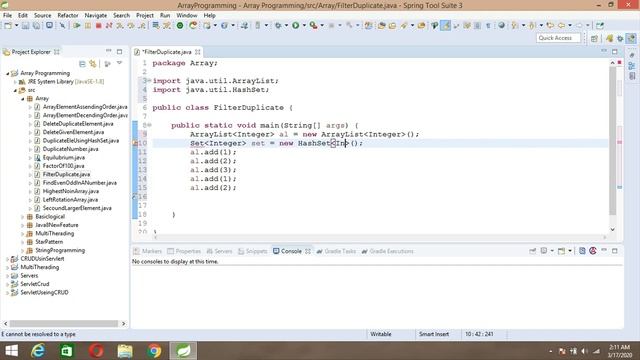Open the Project Explorer View Menu arrow
Viewport: 640px width, 360px height.
[120, 63]
